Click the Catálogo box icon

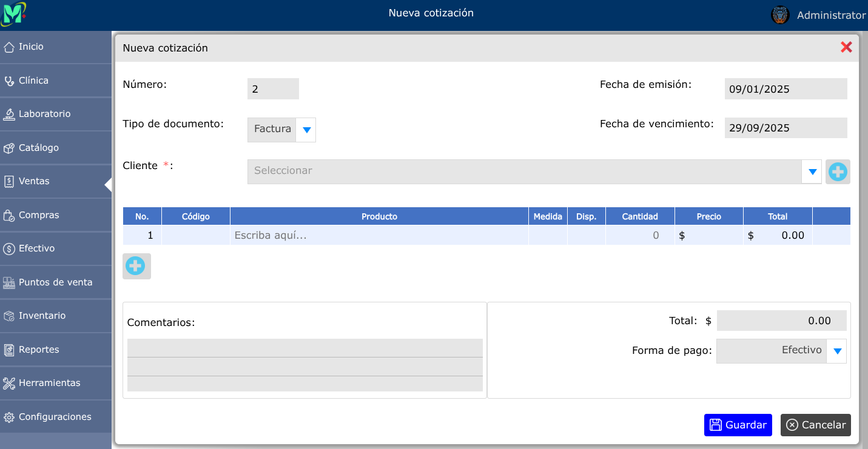tap(9, 148)
